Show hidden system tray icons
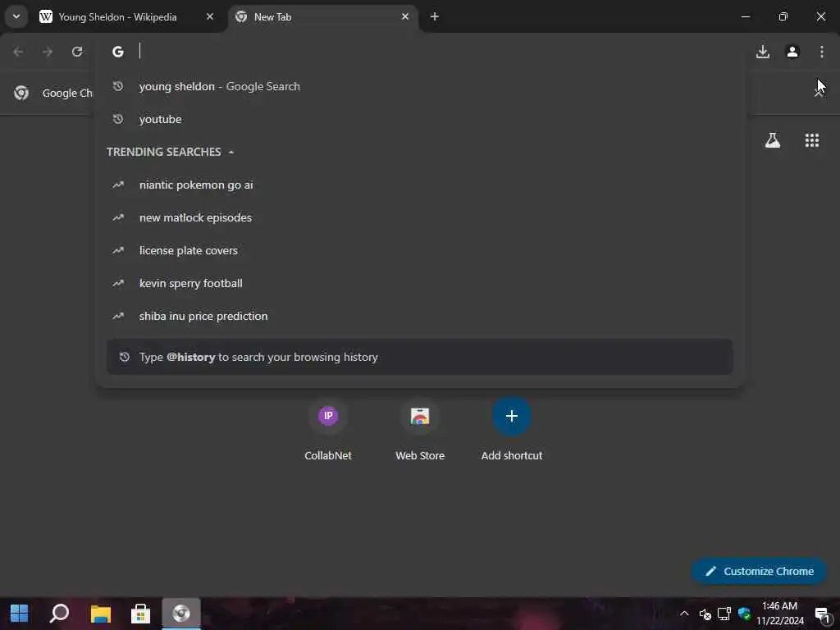840x630 pixels. 684,614
